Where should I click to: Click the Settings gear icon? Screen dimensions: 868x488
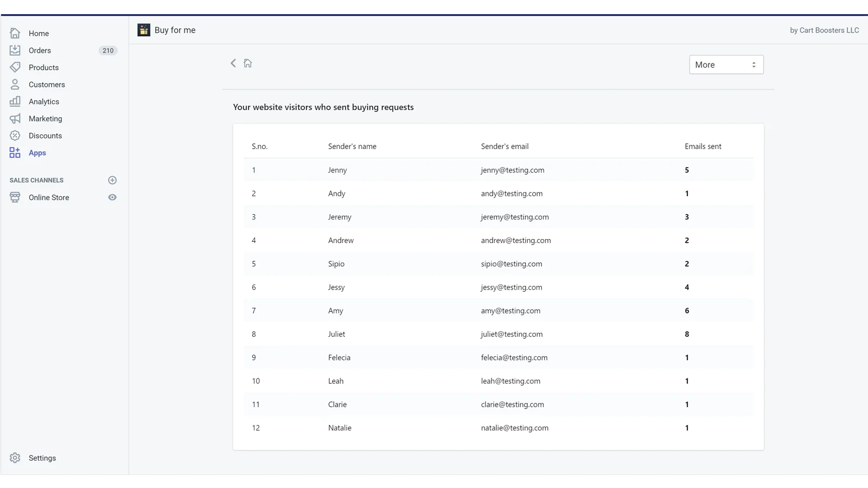point(15,458)
